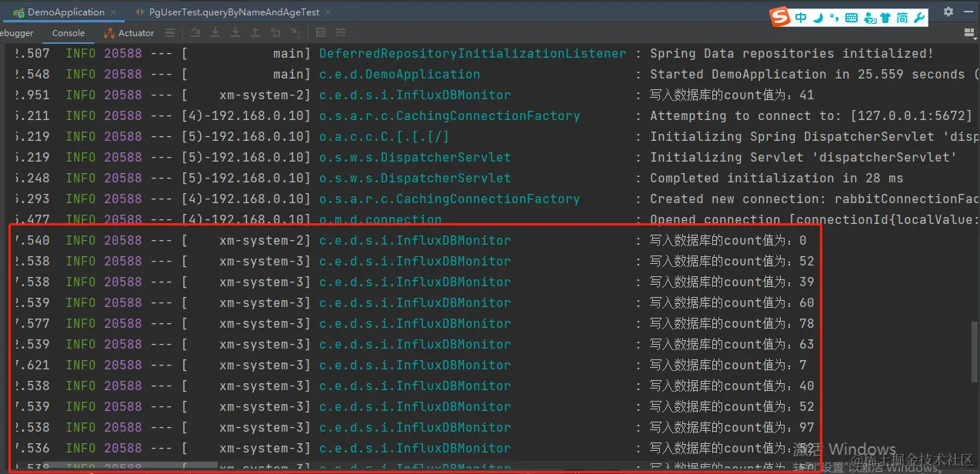The height and width of the screenshot is (474, 980).
Task: Click the o.a.c.c.C.[.[.[/] logger name
Action: (x=384, y=137)
